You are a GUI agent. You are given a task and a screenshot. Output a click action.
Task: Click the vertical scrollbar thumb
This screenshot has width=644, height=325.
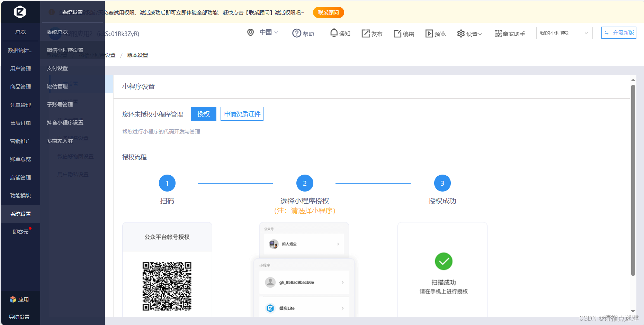point(633,180)
